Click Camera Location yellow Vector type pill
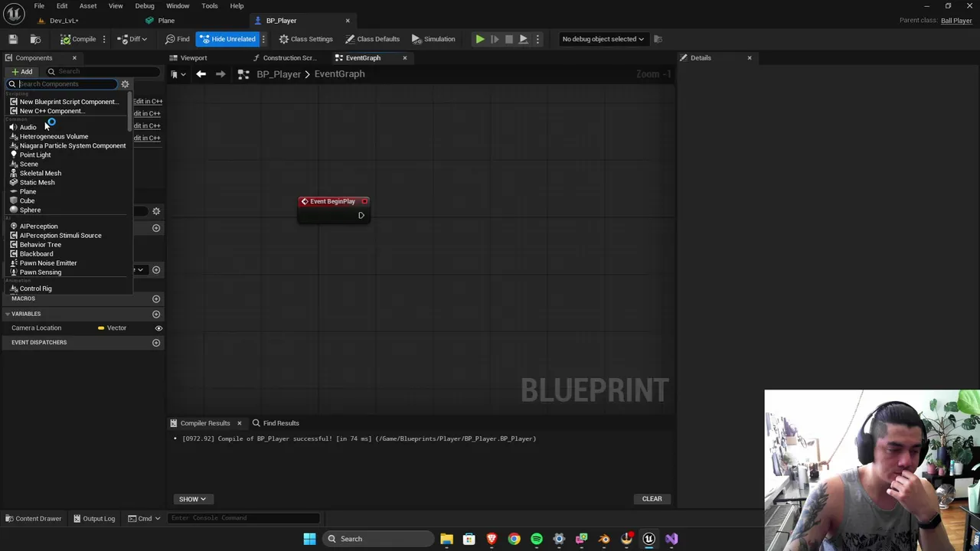Viewport: 980px width, 551px height. (x=112, y=328)
